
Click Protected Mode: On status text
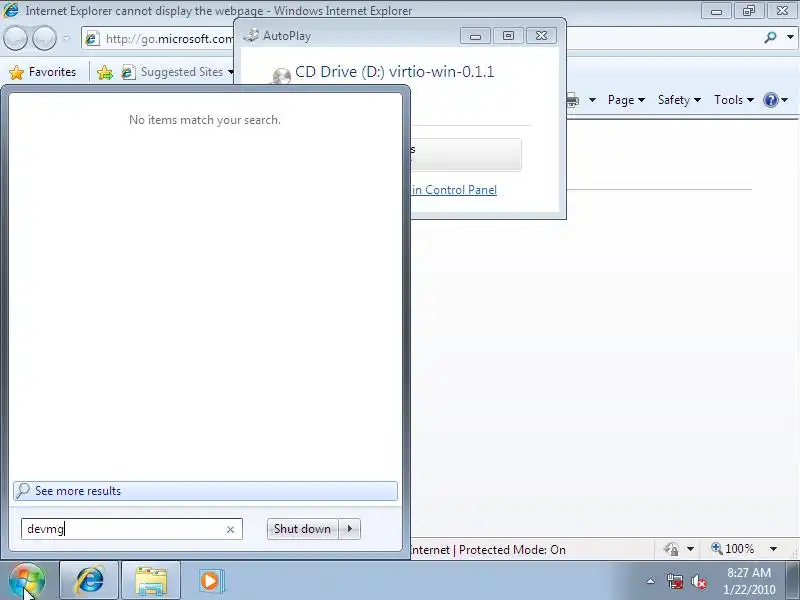512,550
